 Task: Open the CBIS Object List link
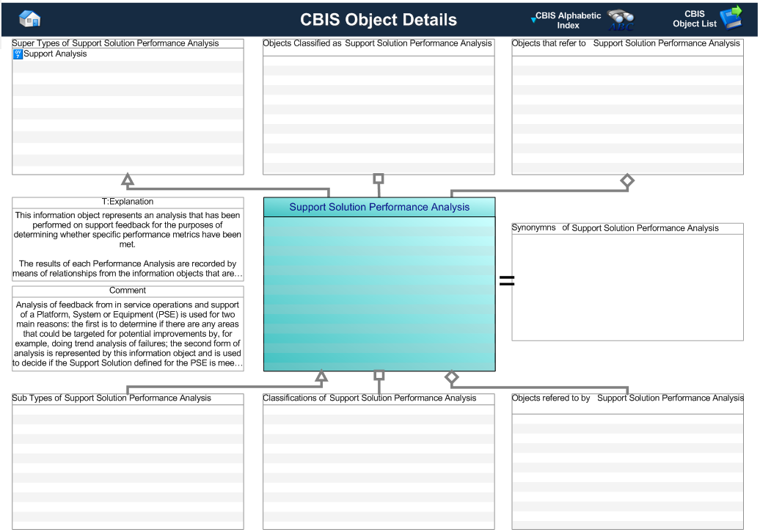(694, 19)
